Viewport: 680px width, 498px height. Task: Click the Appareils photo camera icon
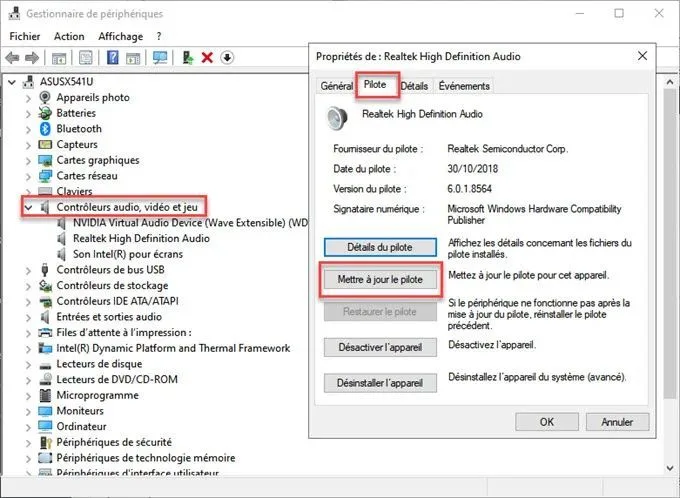45,97
